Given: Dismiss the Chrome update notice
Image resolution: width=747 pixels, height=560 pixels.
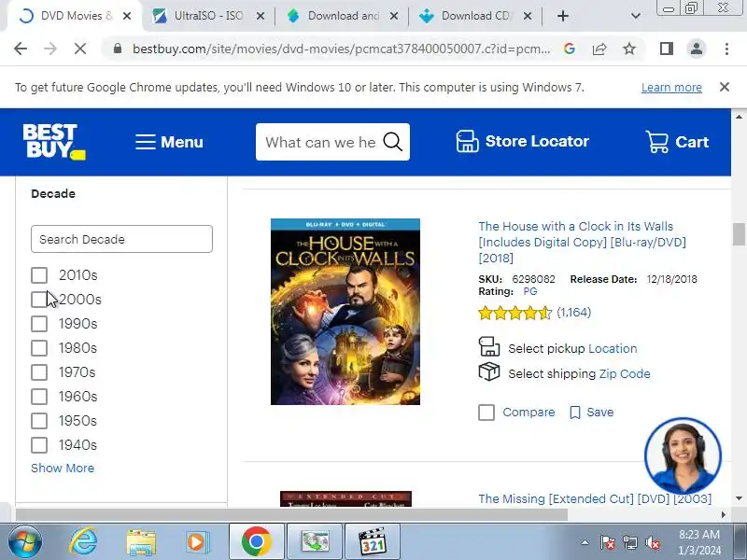Looking at the screenshot, I should pos(725,87).
